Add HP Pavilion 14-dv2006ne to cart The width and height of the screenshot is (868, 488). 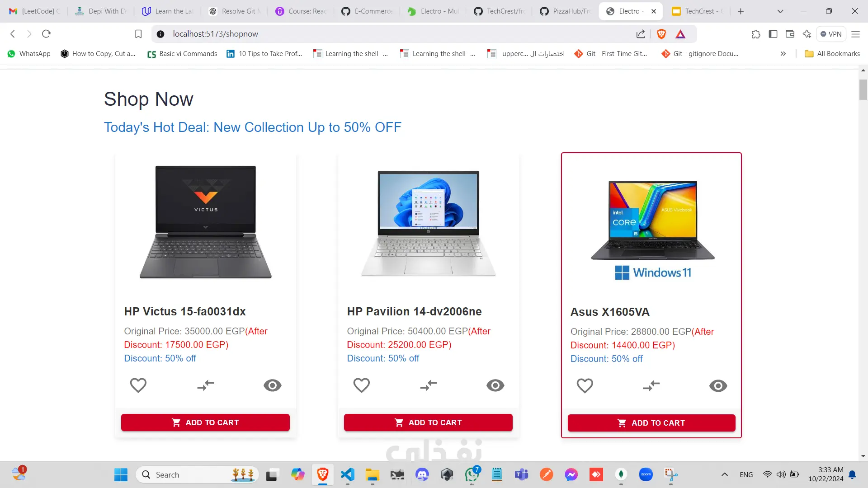pyautogui.click(x=428, y=422)
